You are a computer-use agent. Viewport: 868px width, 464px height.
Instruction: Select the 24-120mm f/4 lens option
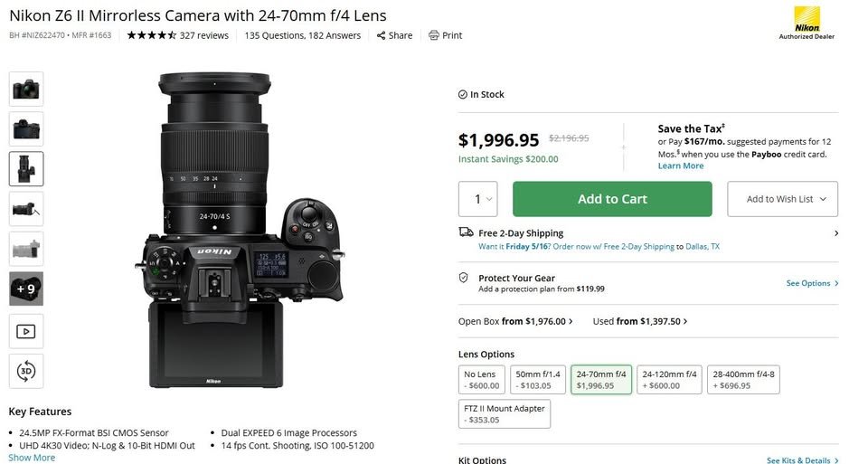668,379
